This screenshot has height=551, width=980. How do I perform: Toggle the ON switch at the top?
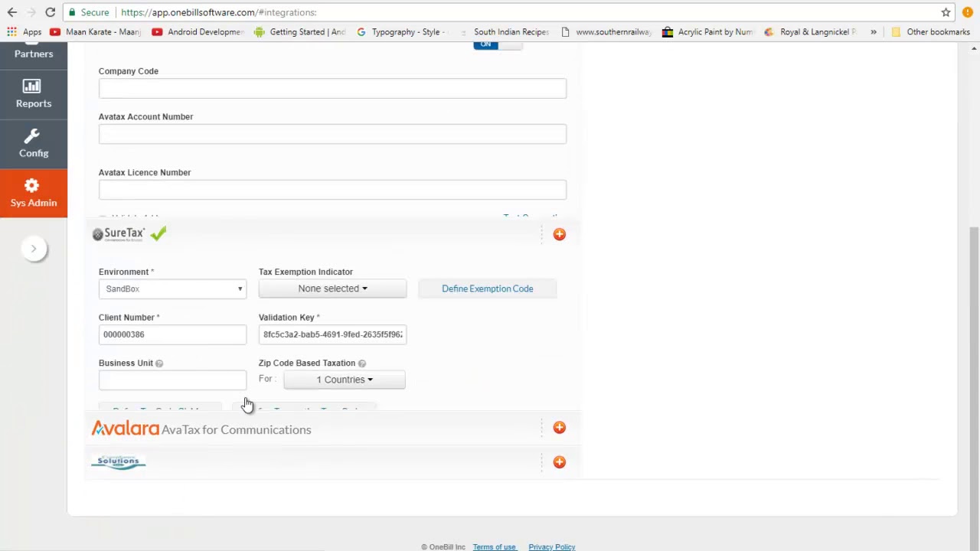(498, 44)
